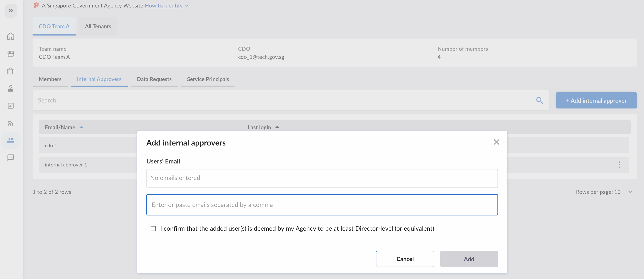Open the Data Requests tab

coord(154,79)
